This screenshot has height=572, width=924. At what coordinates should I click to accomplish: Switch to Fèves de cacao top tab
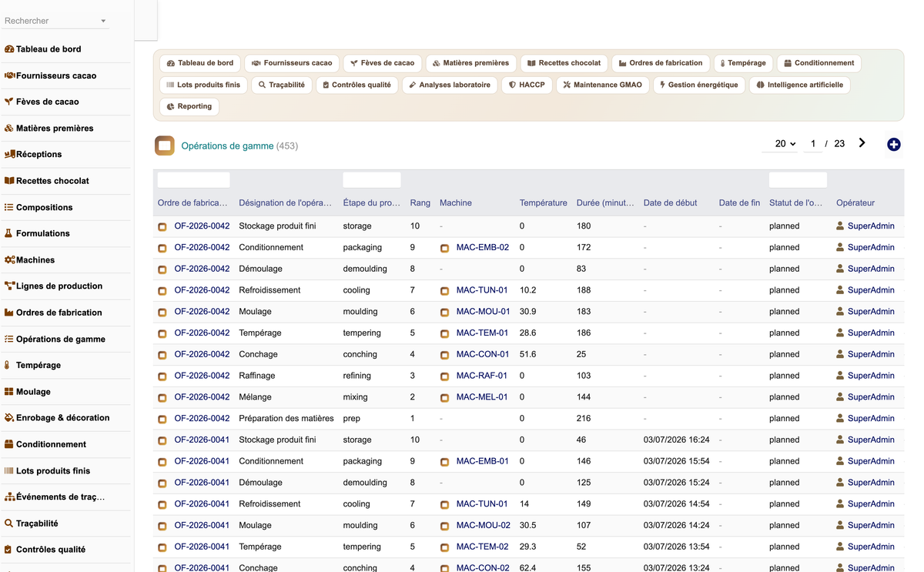tap(382, 63)
